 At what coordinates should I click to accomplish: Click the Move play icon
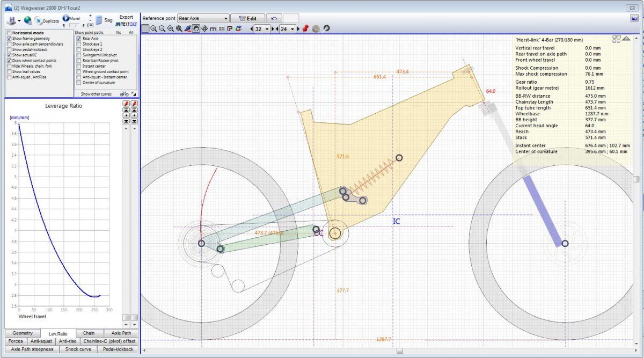click(65, 18)
